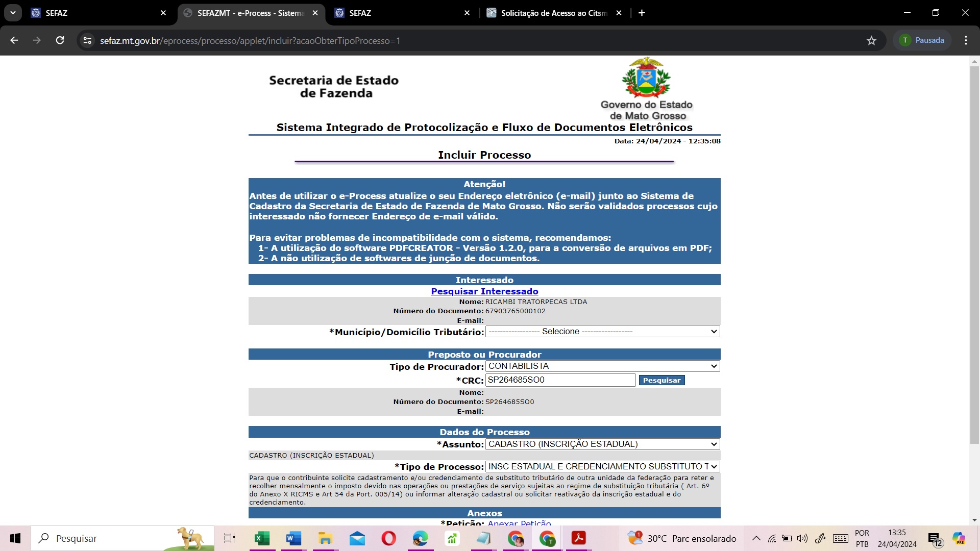The height and width of the screenshot is (551, 980).
Task: Open Chrome with T profile in taskbar
Action: point(547,538)
